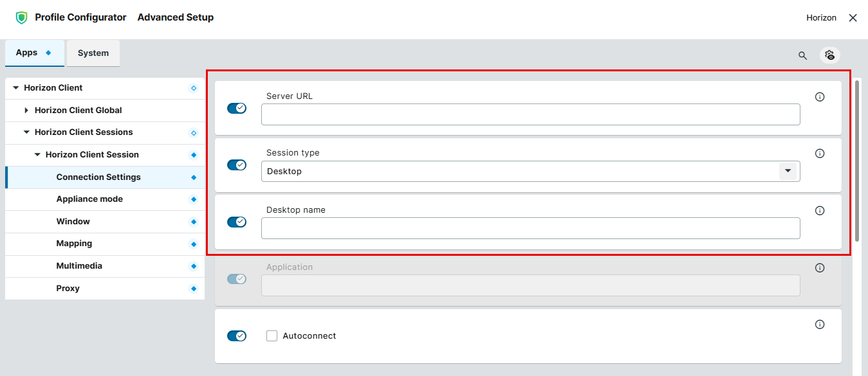Click diamond marker beside Horizon Client
The height and width of the screenshot is (376, 868).
click(194, 88)
